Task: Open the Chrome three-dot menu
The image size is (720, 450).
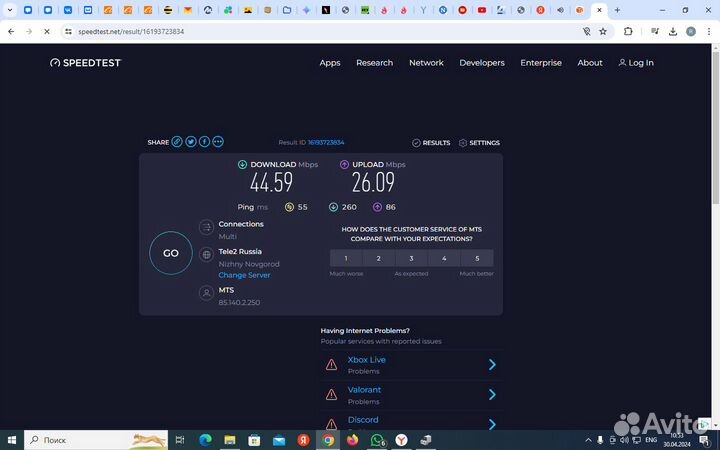Action: pyautogui.click(x=709, y=31)
